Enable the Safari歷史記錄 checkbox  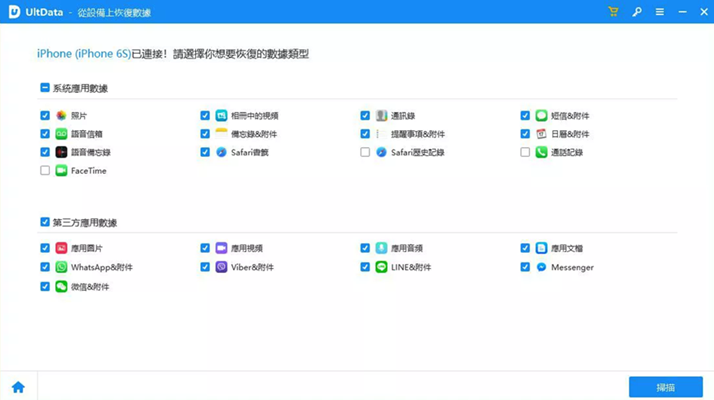click(x=365, y=152)
